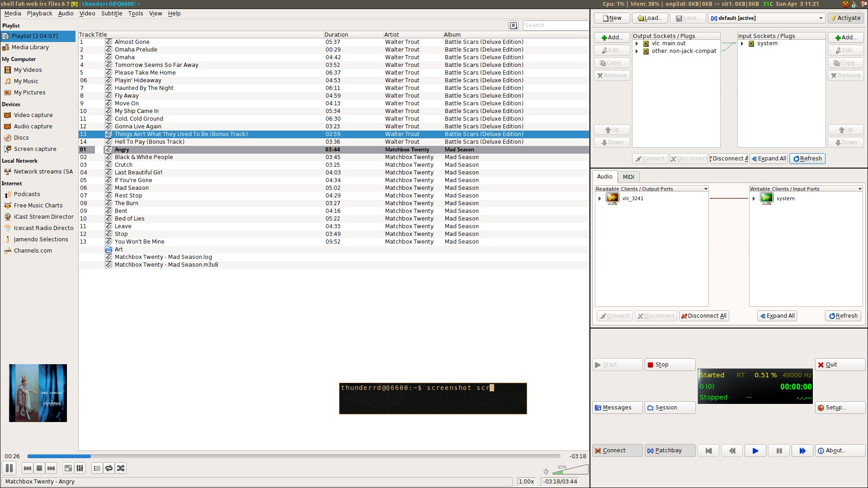Open the Tools menu
Image resolution: width=868 pixels, height=488 pixels.
(x=135, y=14)
